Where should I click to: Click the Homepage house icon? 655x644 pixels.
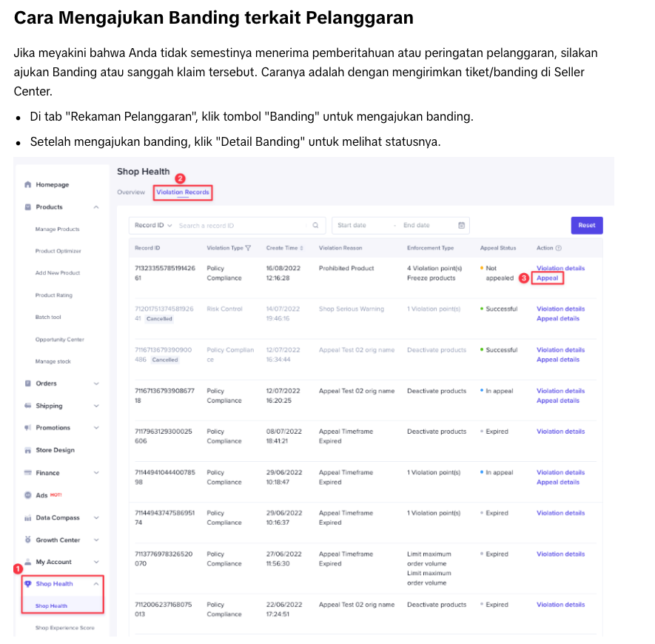click(x=28, y=184)
